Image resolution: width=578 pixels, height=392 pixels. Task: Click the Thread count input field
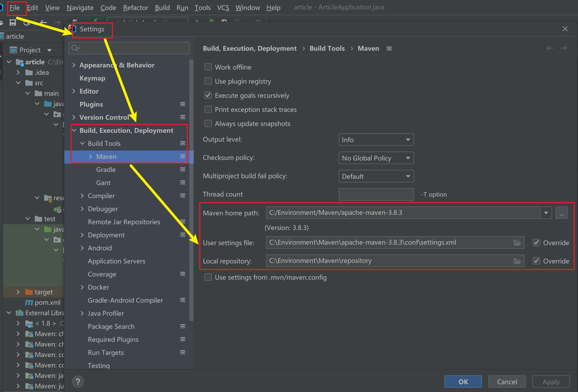[376, 194]
